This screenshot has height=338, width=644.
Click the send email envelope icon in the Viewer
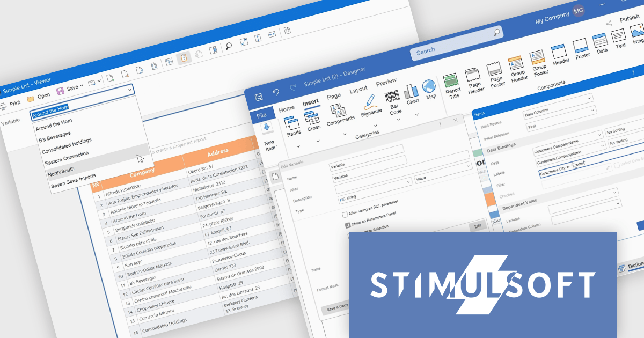pyautogui.click(x=92, y=83)
